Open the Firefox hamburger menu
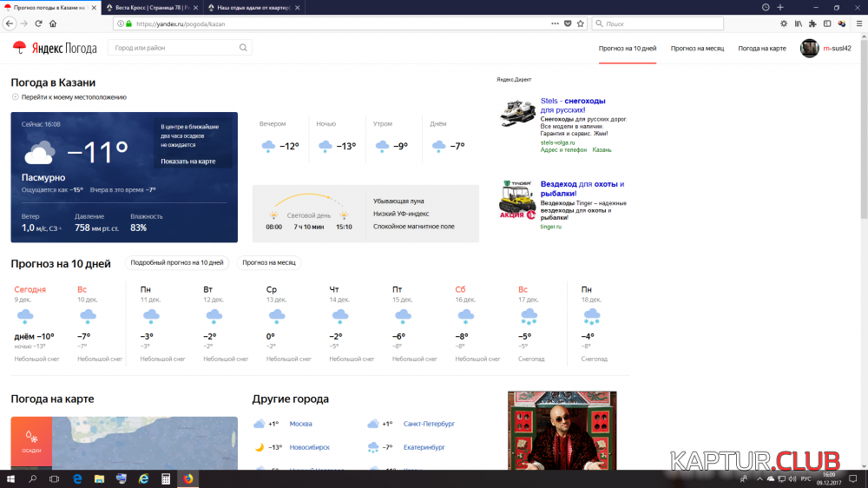The image size is (868, 488). click(x=858, y=23)
